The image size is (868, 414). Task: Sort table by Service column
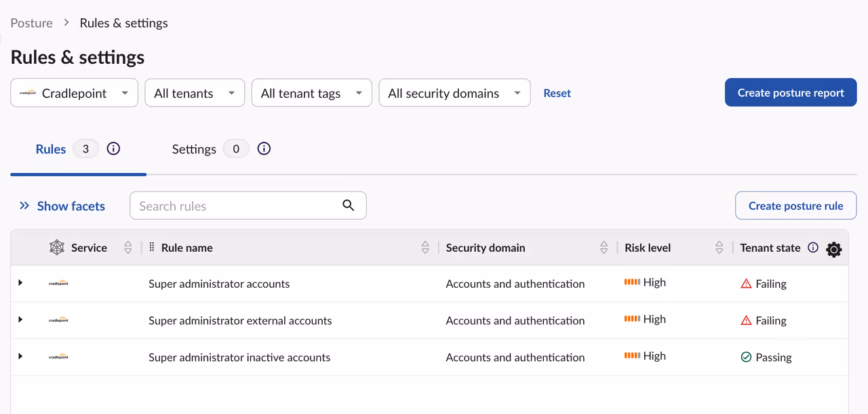tap(128, 248)
